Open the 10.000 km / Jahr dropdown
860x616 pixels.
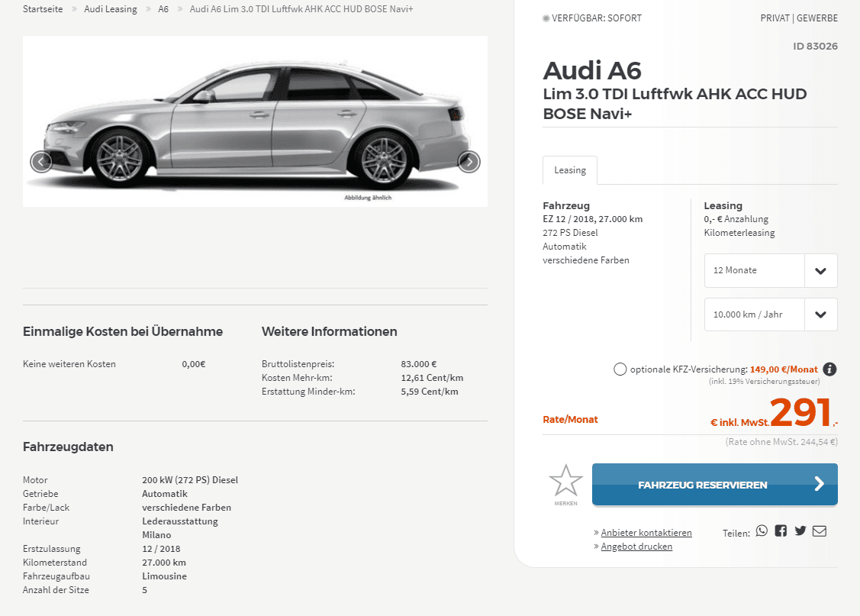coord(771,314)
